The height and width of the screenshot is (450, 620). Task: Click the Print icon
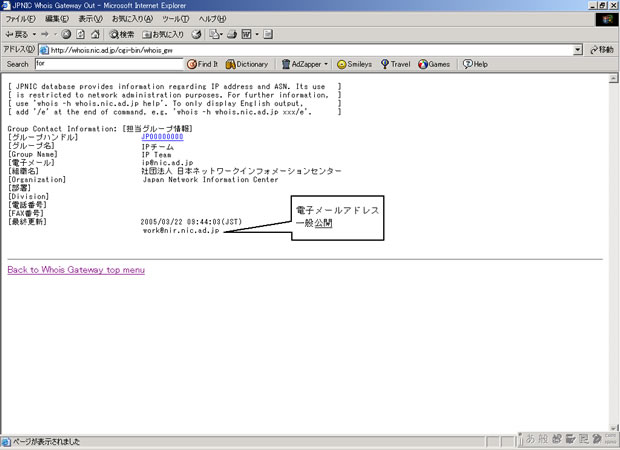coord(232,34)
